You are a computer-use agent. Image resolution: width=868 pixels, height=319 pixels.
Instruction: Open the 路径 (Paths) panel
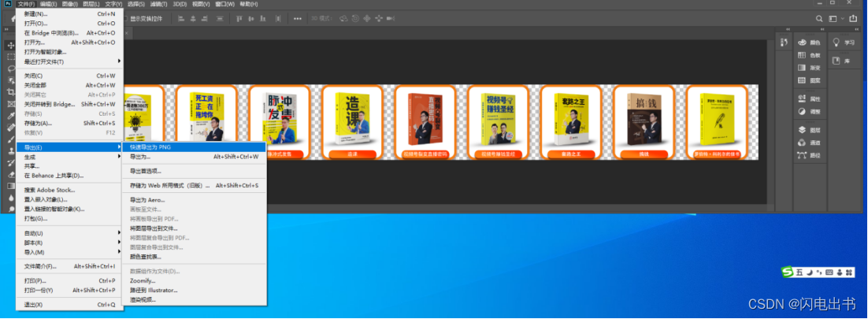point(809,156)
